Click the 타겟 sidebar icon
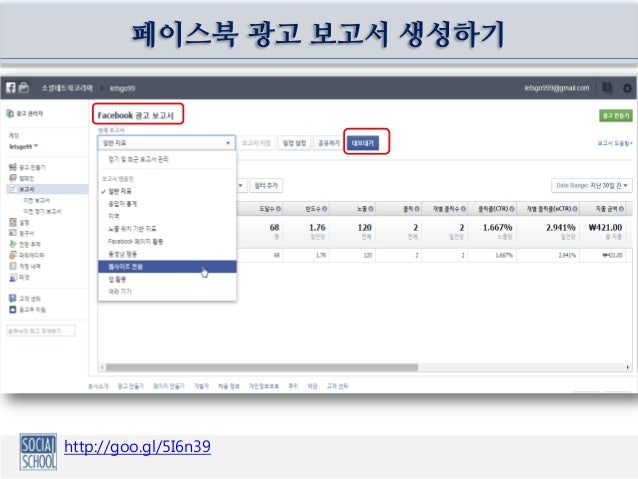Viewport: 638px width, 479px height. [13, 277]
